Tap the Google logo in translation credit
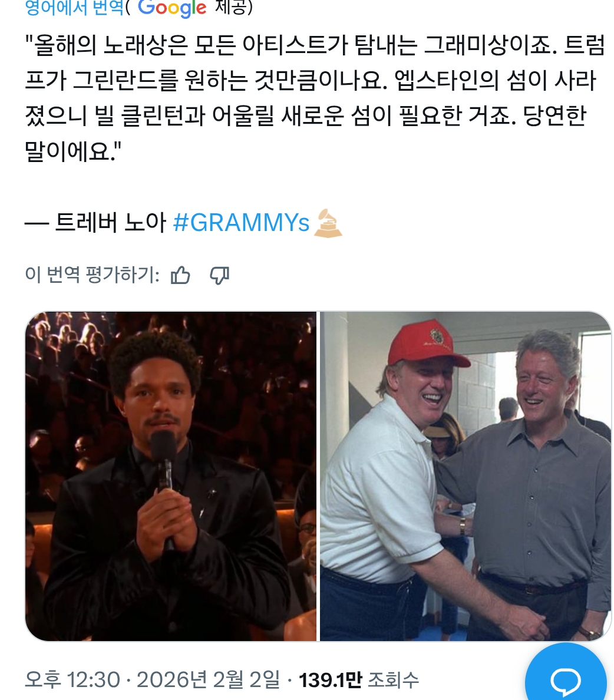 [x=172, y=8]
